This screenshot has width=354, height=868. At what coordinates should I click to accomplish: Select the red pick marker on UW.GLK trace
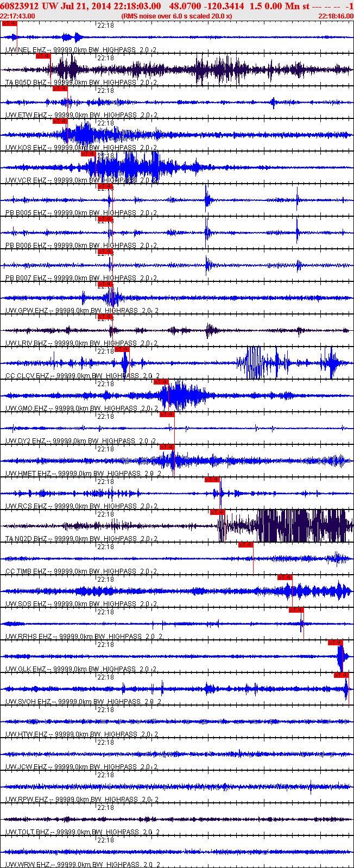click(336, 643)
